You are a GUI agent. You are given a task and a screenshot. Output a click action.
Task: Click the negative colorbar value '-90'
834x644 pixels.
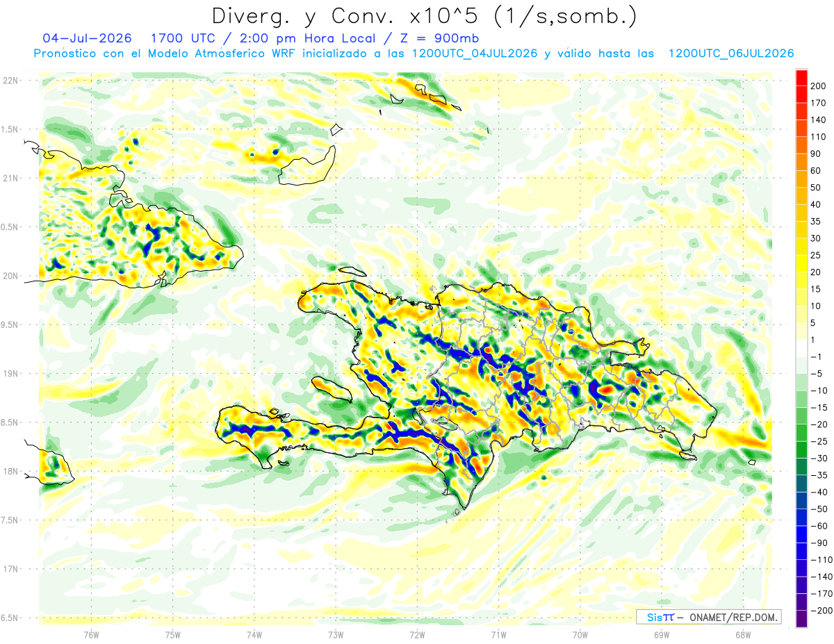pos(819,543)
